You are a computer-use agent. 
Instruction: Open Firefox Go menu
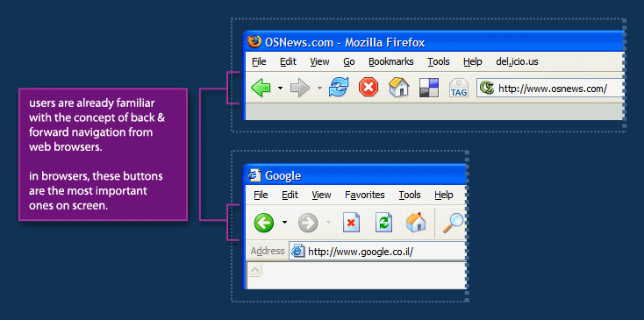[x=349, y=62]
